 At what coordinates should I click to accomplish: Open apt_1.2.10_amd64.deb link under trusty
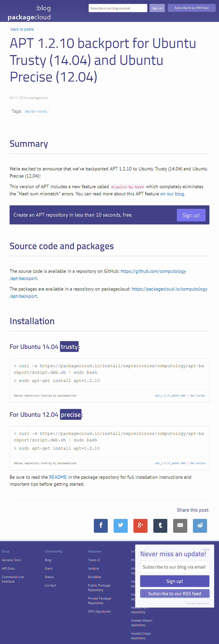pyautogui.click(x=170, y=396)
